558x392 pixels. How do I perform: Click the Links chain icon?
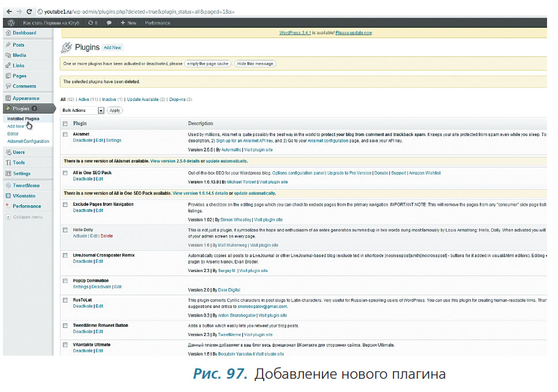coord(8,65)
